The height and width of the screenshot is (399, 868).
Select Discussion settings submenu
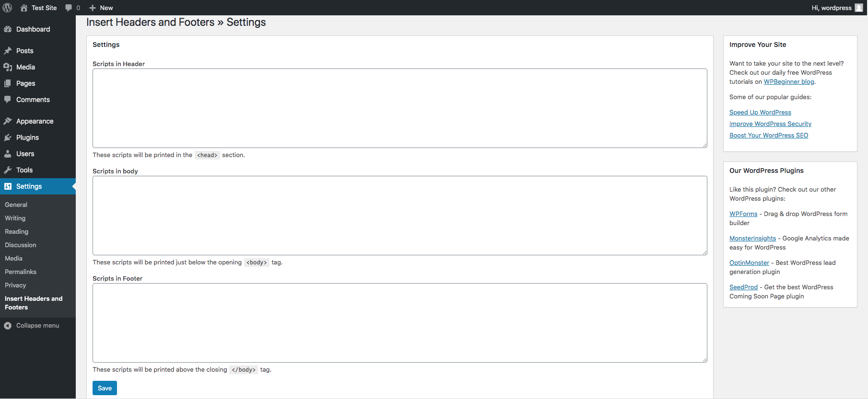tap(20, 245)
